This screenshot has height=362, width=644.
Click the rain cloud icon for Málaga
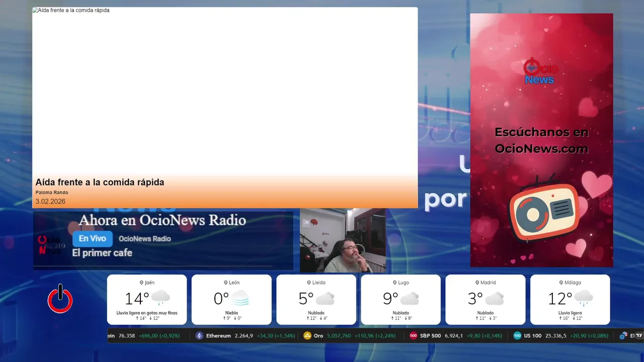[584, 298]
